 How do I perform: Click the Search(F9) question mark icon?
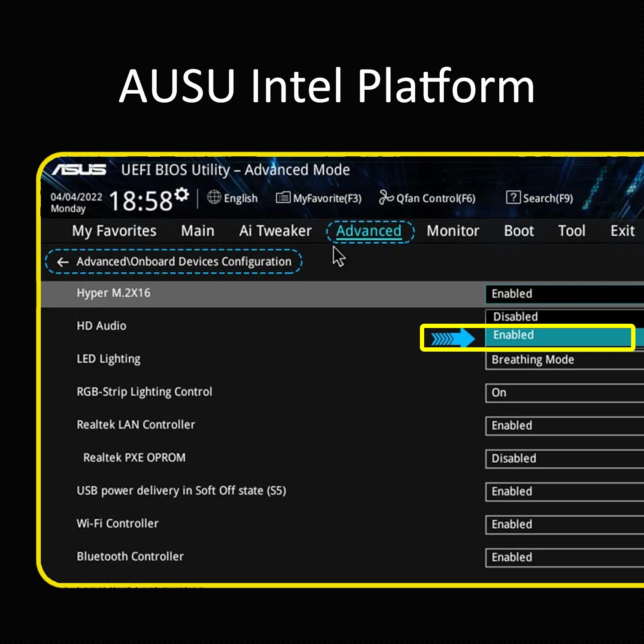(x=513, y=197)
